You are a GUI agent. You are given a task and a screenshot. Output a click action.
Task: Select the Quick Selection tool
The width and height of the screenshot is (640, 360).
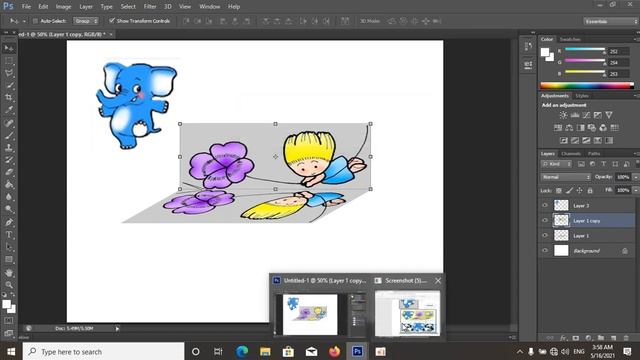click(9, 85)
